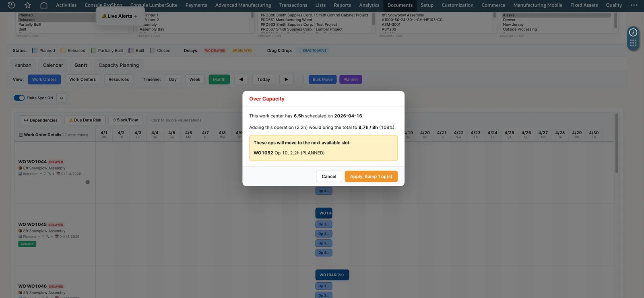
Task: Click the Work Order Details table icon
Action: pos(21,135)
